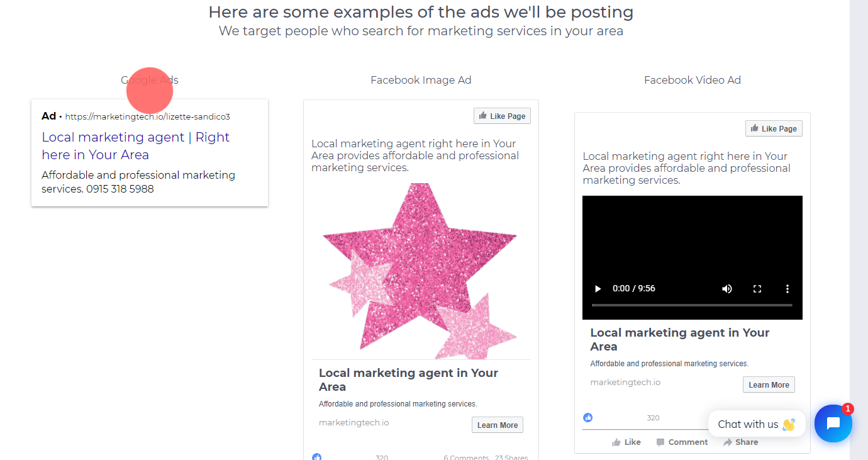Image resolution: width=868 pixels, height=460 pixels.
Task: Open the blue chat bubble launcher
Action: pos(833,424)
